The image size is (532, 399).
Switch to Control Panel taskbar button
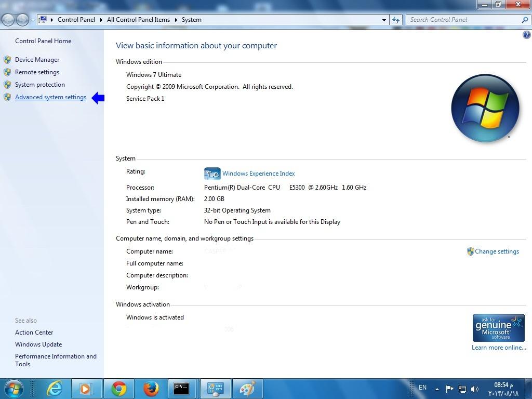pos(216,389)
